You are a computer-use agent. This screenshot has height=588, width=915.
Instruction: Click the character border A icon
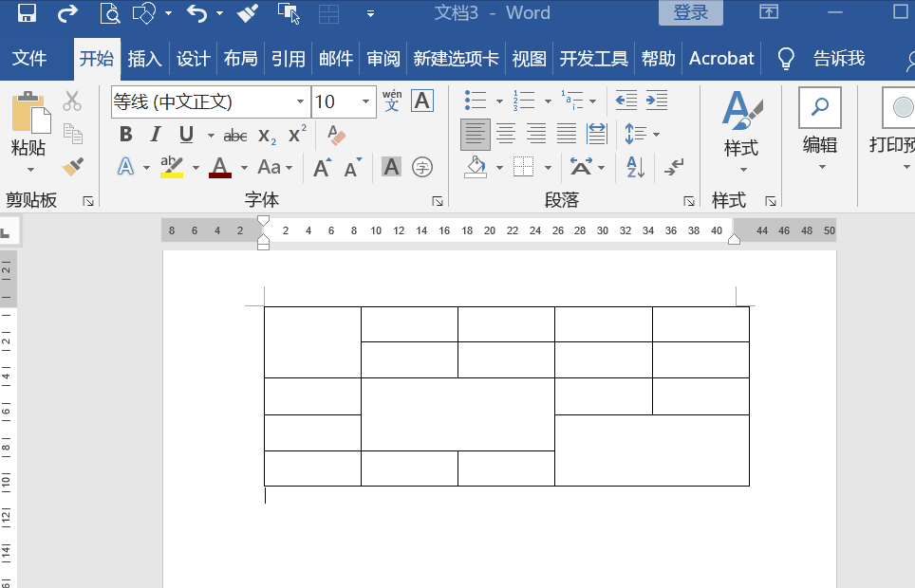click(x=422, y=101)
